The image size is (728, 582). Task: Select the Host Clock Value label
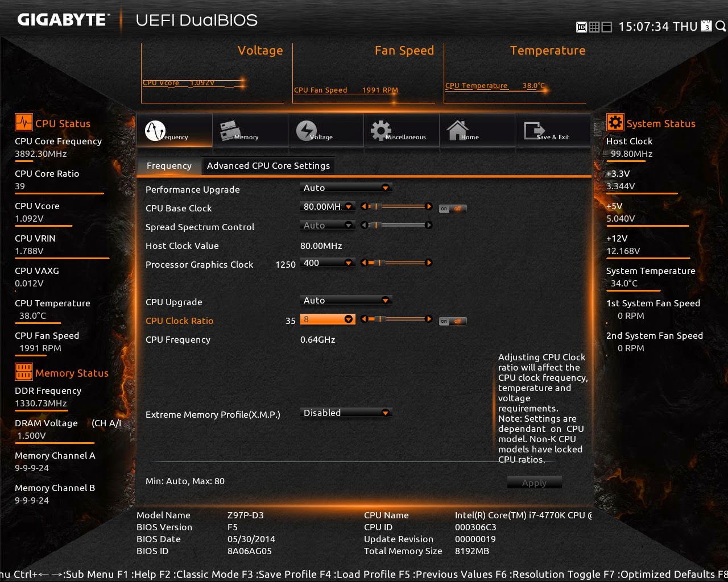click(x=182, y=246)
